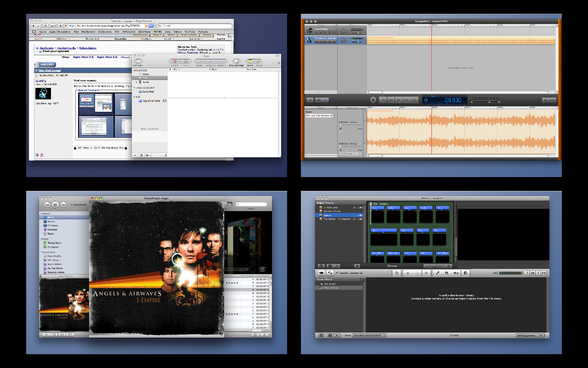Mark selection as favorite star in iMovie
588x368 pixels.
tap(407, 273)
